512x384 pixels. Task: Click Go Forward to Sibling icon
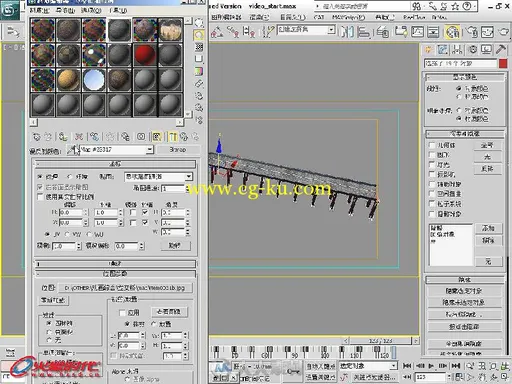196,136
